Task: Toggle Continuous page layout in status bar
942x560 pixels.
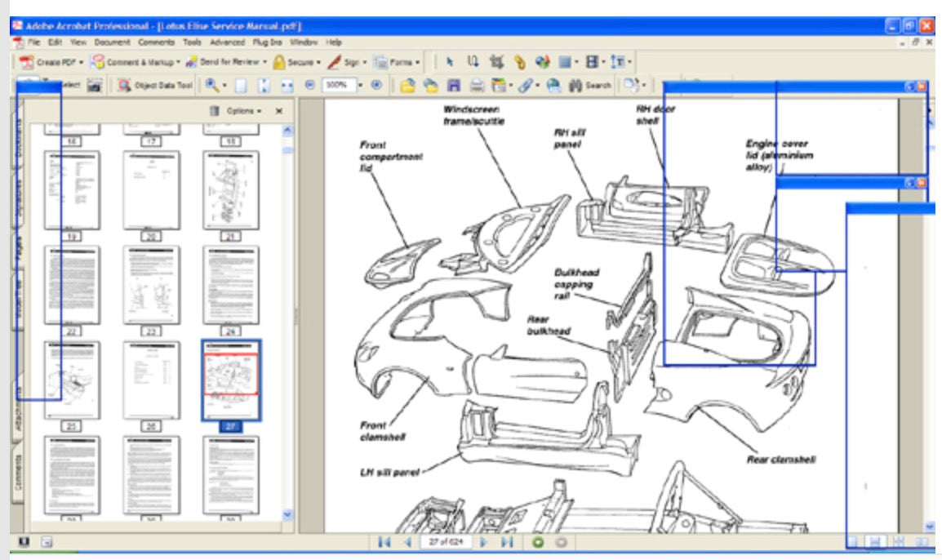Action: (875, 542)
